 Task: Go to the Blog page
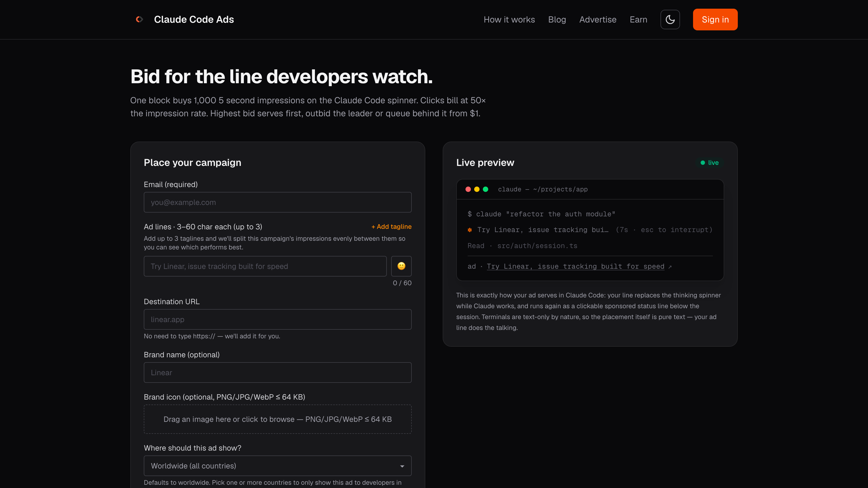(557, 20)
